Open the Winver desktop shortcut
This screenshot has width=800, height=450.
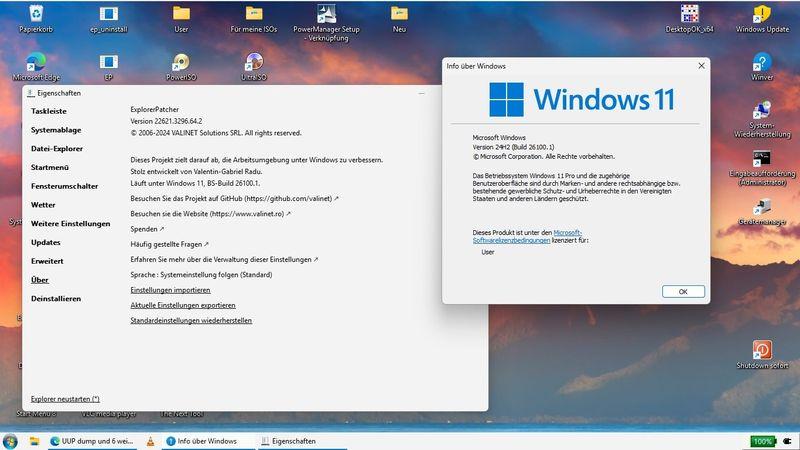pos(762,66)
